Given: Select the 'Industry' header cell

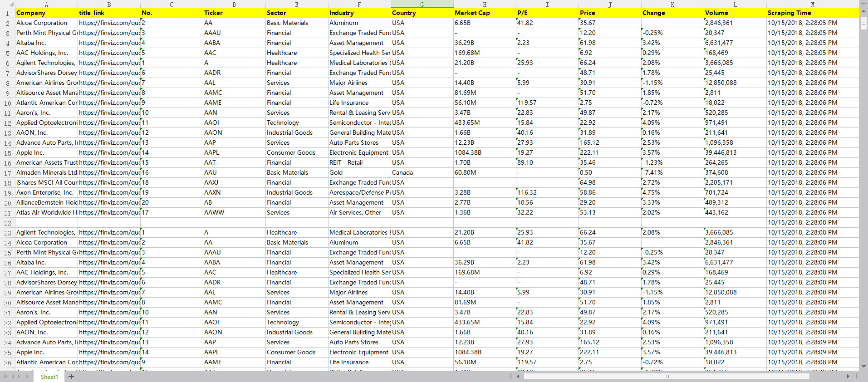Looking at the screenshot, I should point(359,13).
